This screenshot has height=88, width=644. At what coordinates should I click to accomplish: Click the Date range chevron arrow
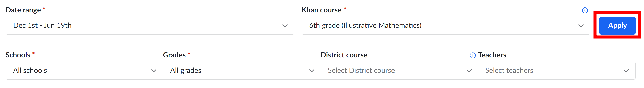tap(285, 26)
